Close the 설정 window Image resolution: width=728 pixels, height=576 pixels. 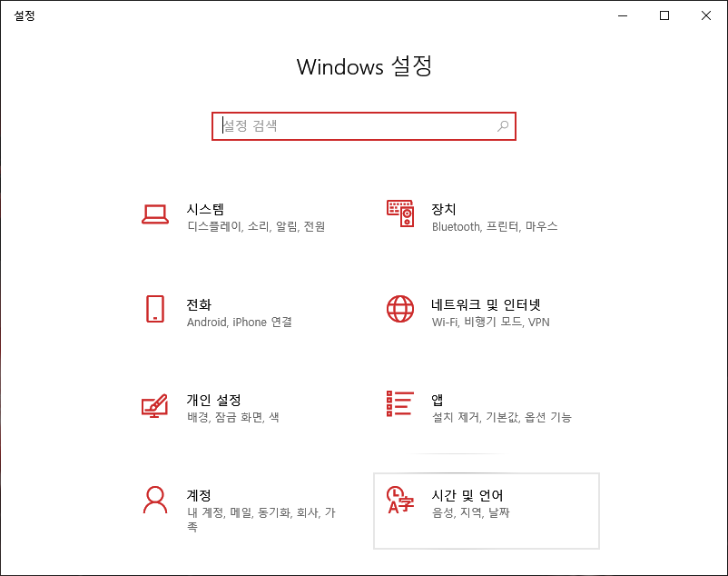706,15
